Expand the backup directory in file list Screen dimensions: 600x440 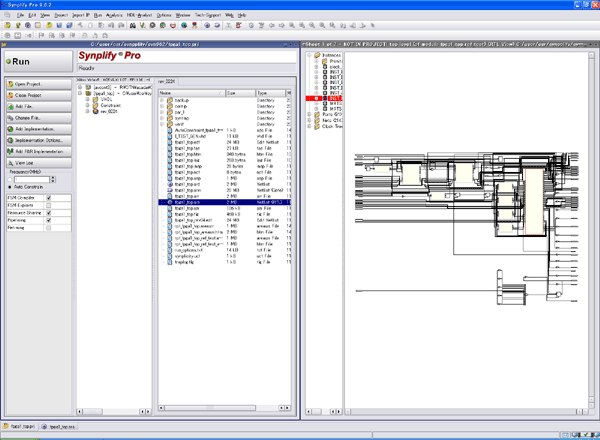[162, 100]
